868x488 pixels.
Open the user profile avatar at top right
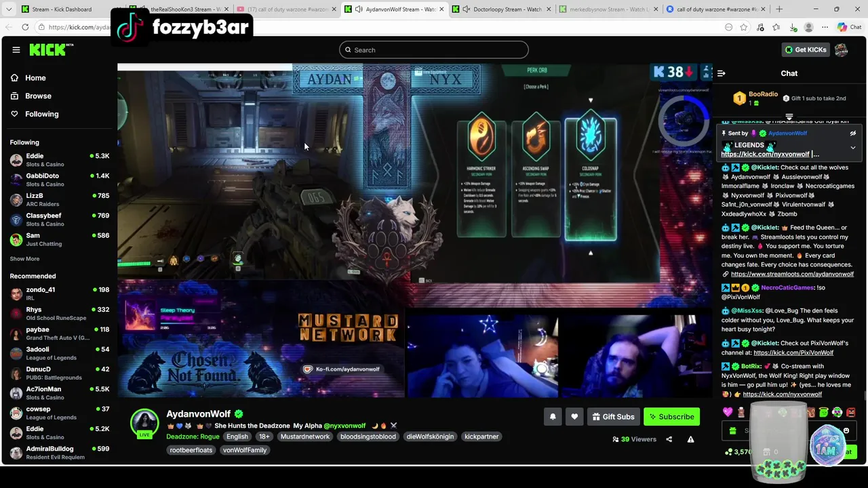(x=842, y=49)
